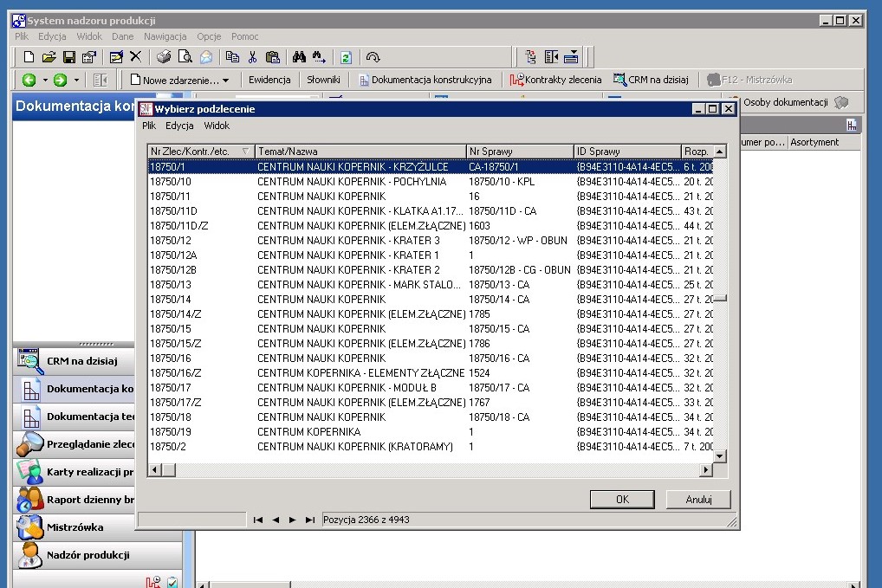Click the icon next to Osoby dokumentacji

pos(841,102)
